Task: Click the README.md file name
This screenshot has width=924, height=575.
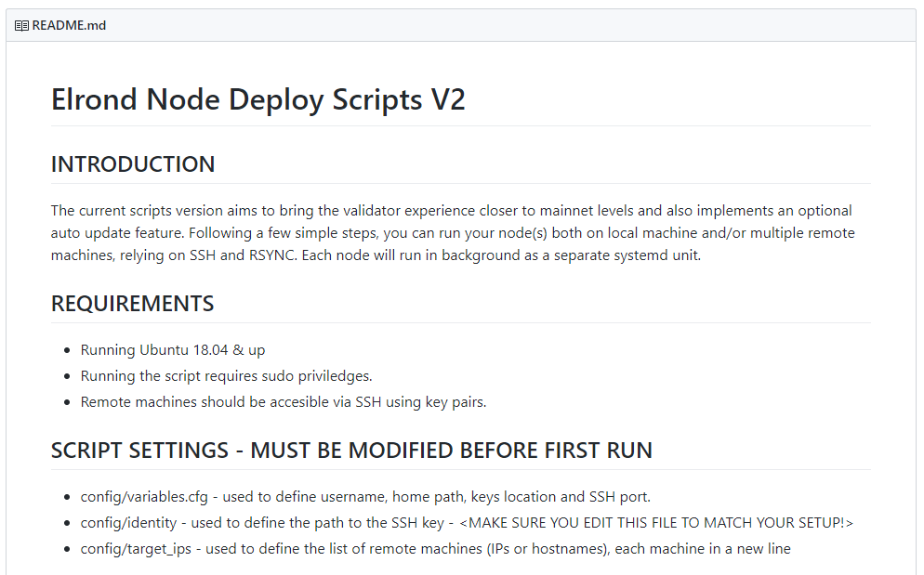Action: pos(69,25)
